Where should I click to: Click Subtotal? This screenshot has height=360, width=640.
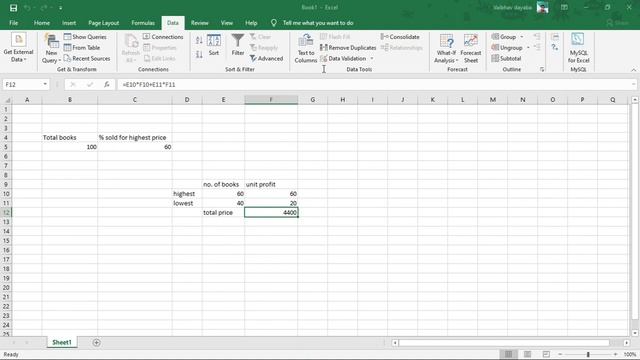pos(506,59)
